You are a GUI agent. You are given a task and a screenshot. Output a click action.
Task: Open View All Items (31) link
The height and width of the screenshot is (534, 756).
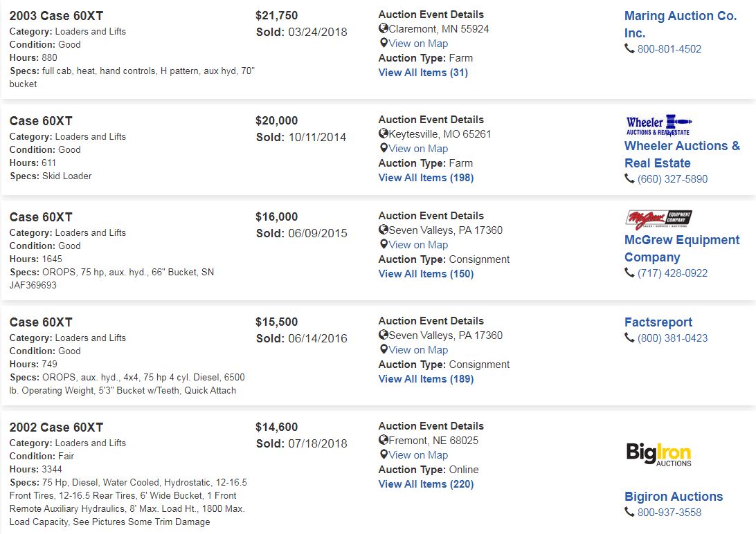click(x=423, y=73)
